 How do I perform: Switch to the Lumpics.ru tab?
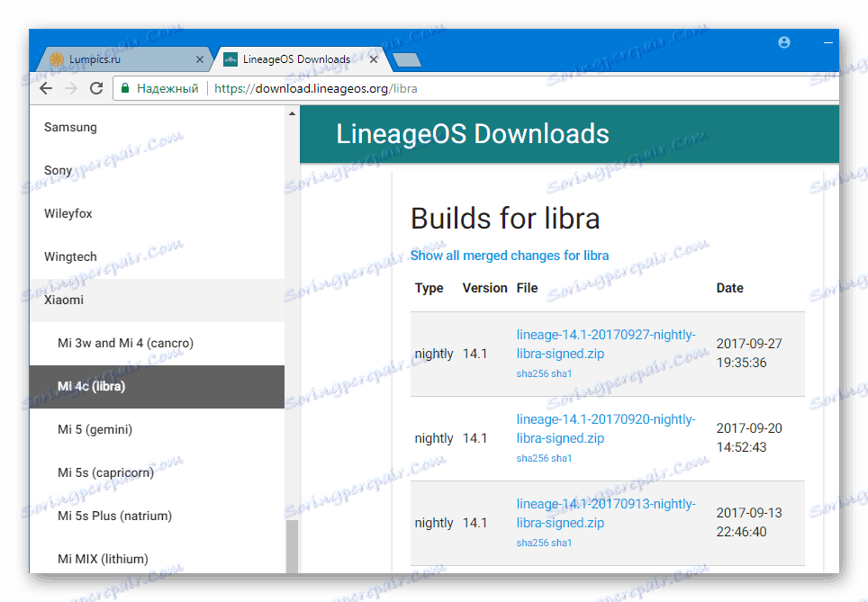(124, 59)
